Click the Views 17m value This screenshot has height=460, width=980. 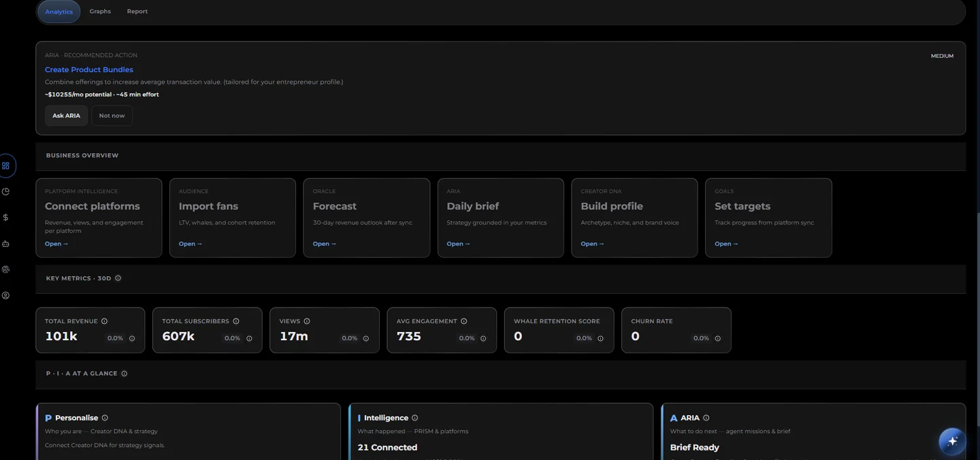tap(294, 336)
